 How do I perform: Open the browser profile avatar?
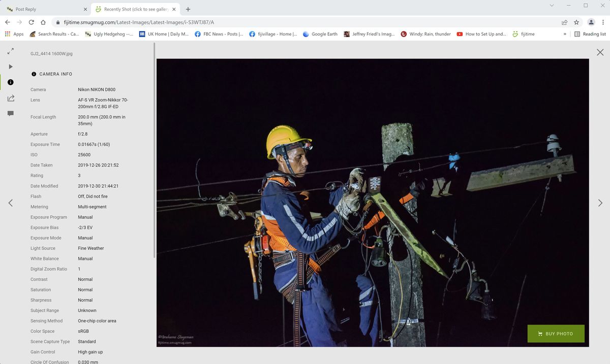591,22
